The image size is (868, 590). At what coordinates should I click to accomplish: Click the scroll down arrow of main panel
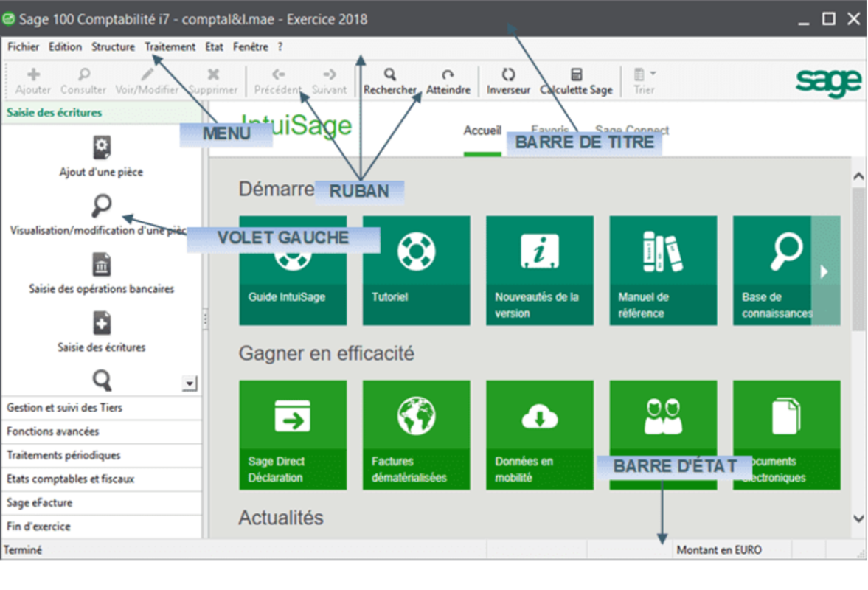coord(858,519)
